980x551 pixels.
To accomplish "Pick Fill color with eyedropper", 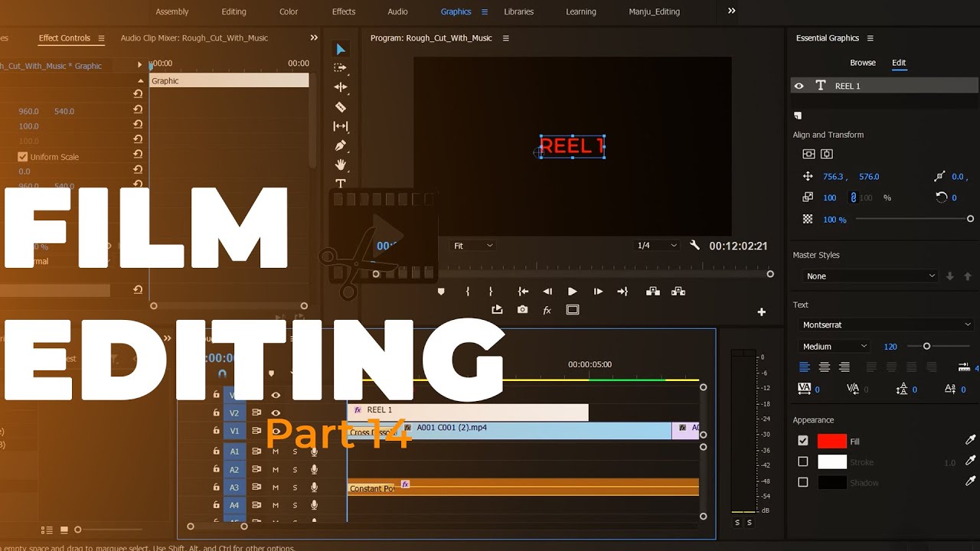I will coord(971,441).
